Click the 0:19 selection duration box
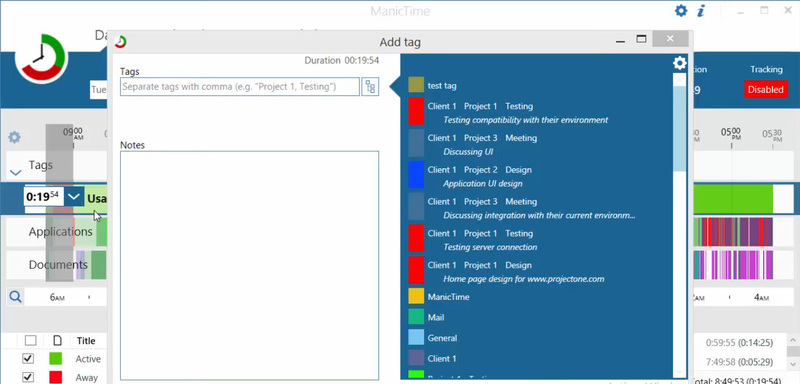800x384 pixels. point(45,196)
